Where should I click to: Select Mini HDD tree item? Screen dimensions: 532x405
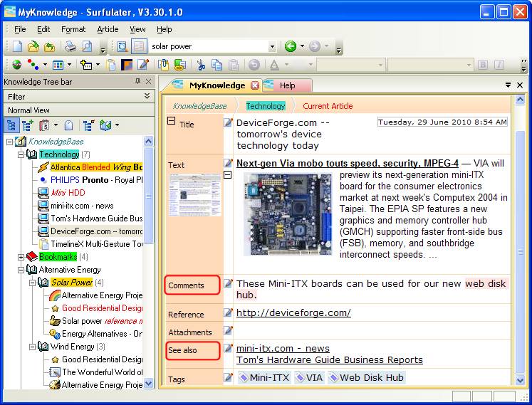tap(68, 193)
